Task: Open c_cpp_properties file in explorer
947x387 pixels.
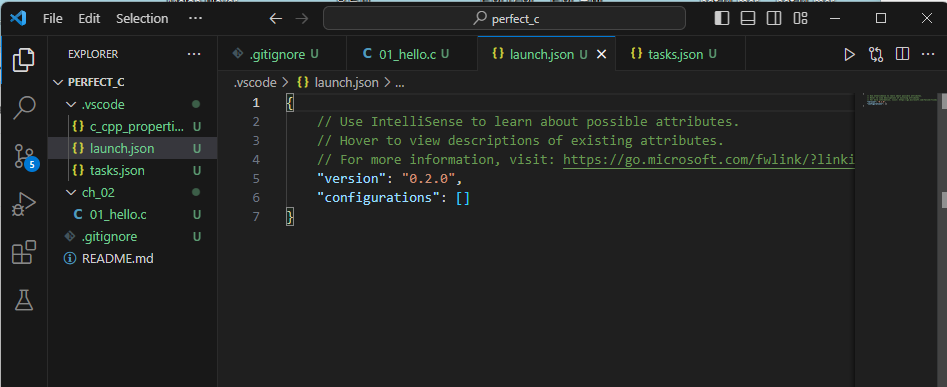Action: tap(132, 127)
